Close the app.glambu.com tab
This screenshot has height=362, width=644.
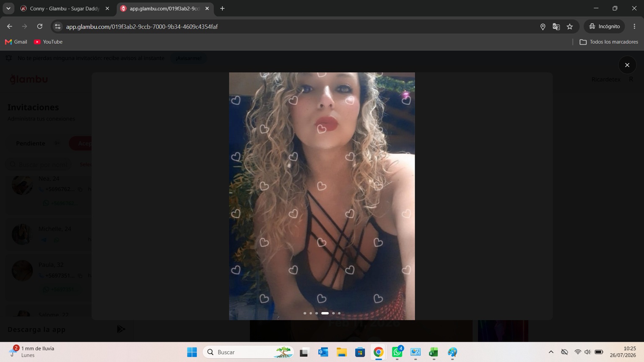[x=207, y=8]
